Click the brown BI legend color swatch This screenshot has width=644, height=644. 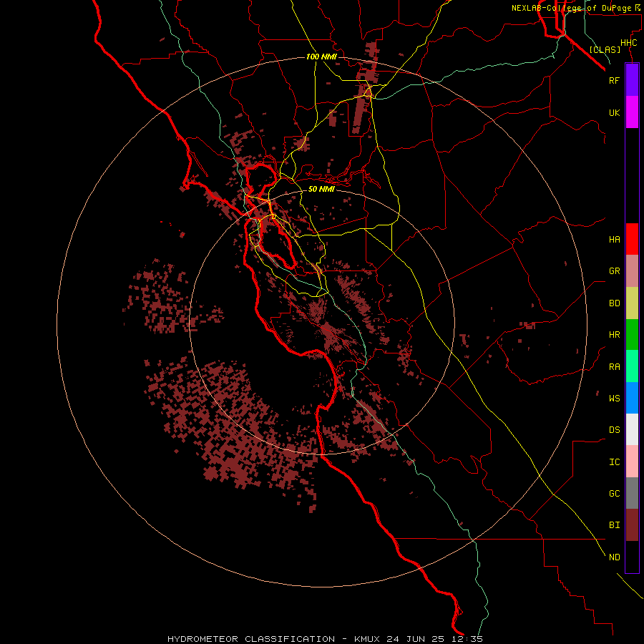point(632,525)
